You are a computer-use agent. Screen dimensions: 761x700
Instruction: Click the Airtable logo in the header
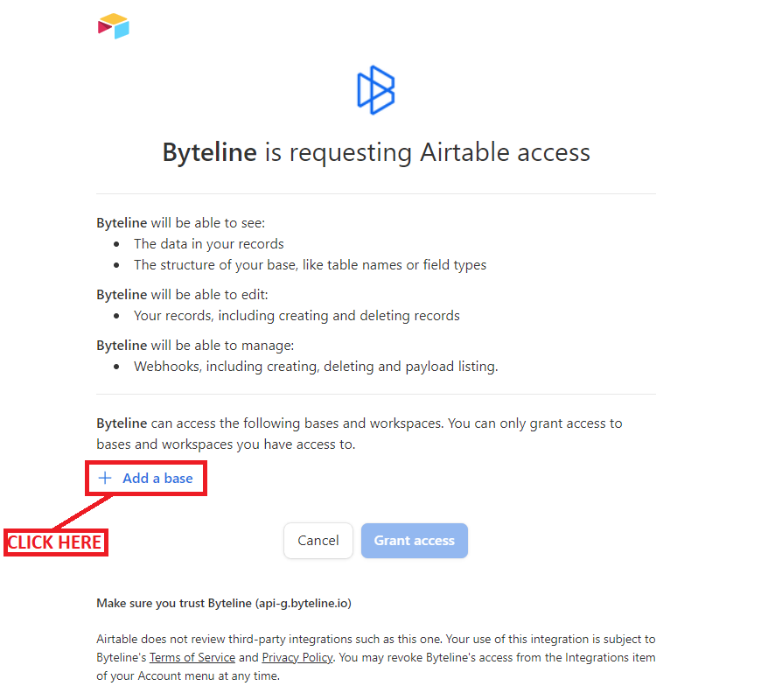click(114, 26)
